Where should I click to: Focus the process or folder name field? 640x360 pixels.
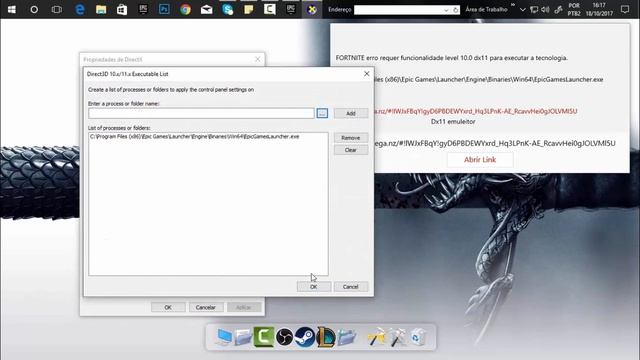[x=201, y=113]
